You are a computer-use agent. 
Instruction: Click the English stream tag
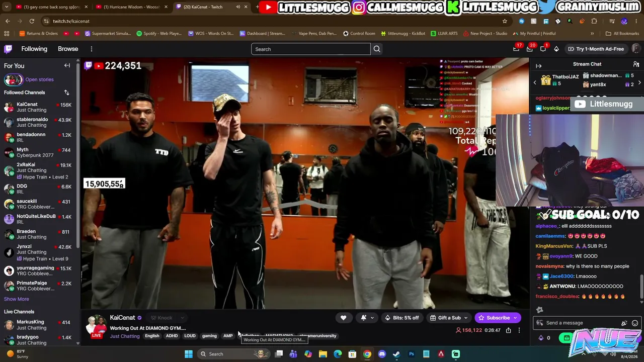(152, 336)
